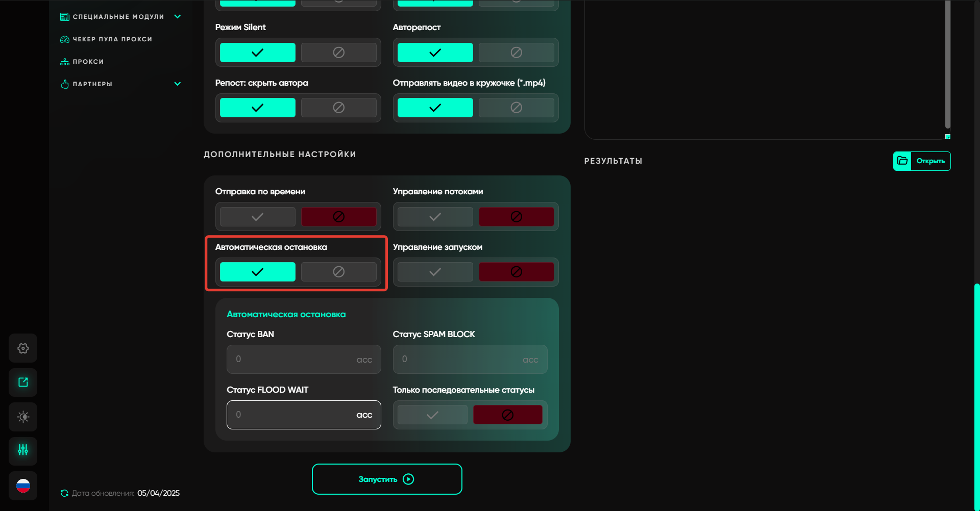Screen dimensions: 980x511
Task: Expand the Партнеры chevron
Action: (178, 84)
